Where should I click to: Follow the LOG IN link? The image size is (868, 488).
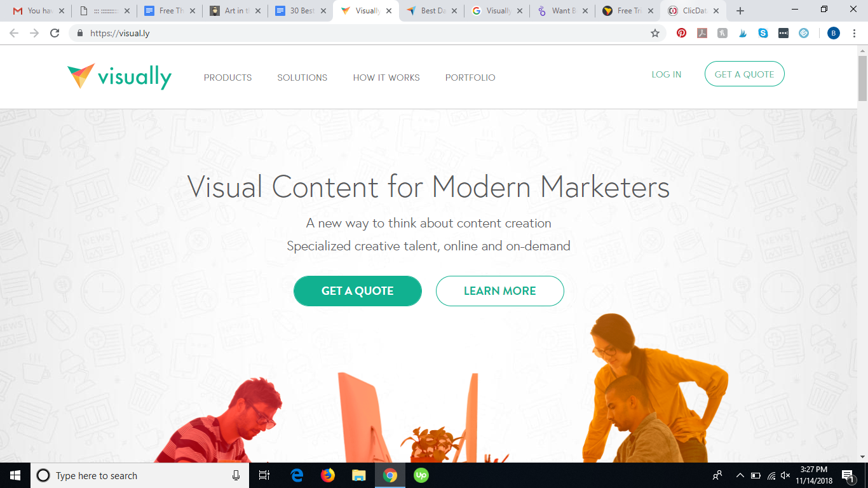pos(667,74)
